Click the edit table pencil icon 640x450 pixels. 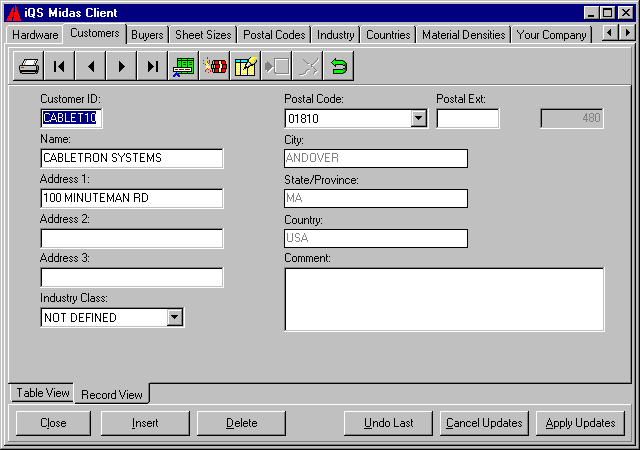coord(245,66)
